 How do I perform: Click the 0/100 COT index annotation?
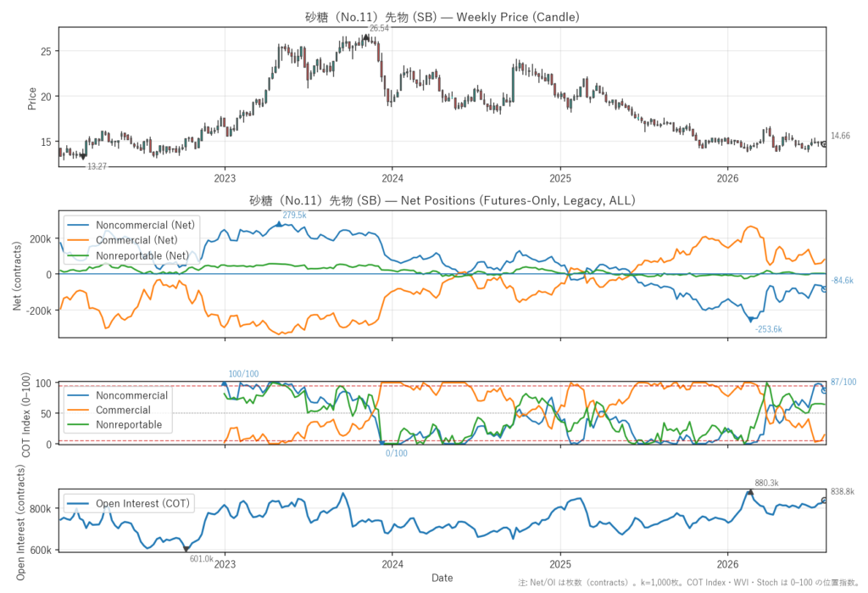(397, 453)
